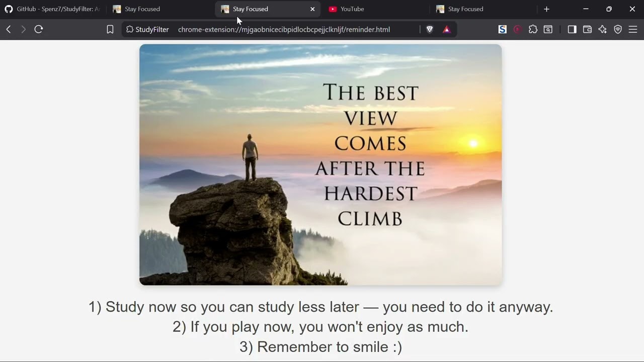
Task: Open a new tab with the plus button
Action: [546, 9]
